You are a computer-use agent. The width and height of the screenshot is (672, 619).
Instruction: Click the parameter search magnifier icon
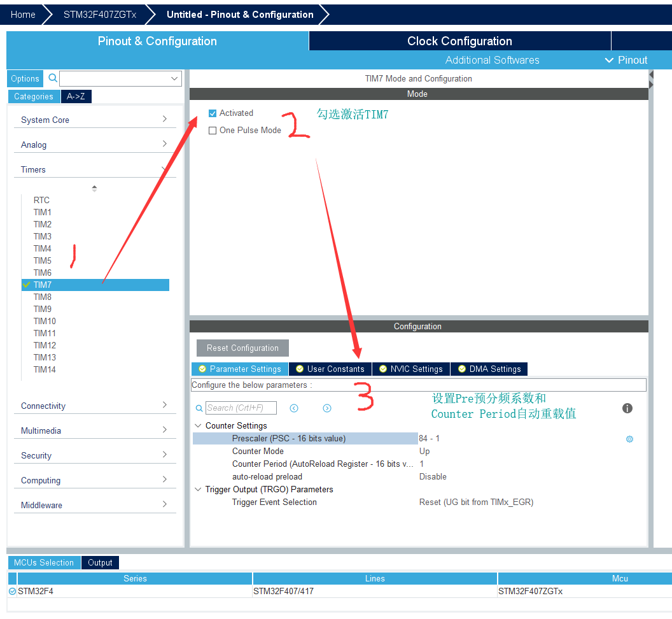199,408
